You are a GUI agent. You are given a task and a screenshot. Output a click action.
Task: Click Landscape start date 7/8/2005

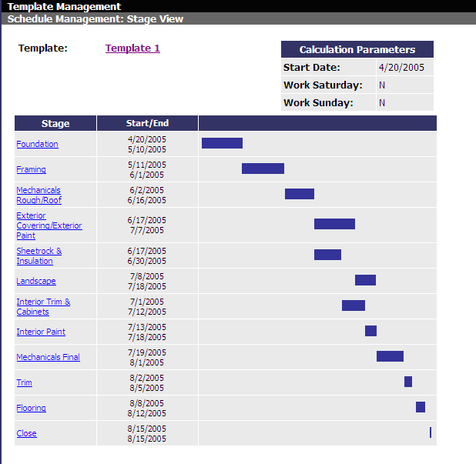point(147,276)
